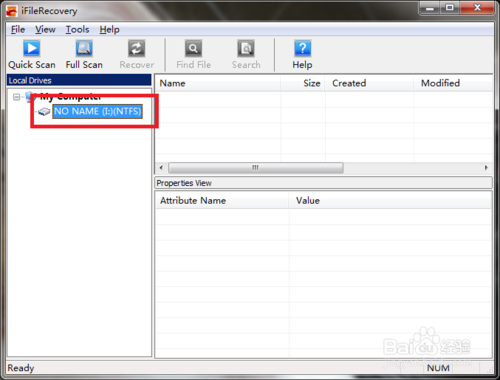Select the drive icon beside NO NAME
The height and width of the screenshot is (380, 500).
point(43,112)
